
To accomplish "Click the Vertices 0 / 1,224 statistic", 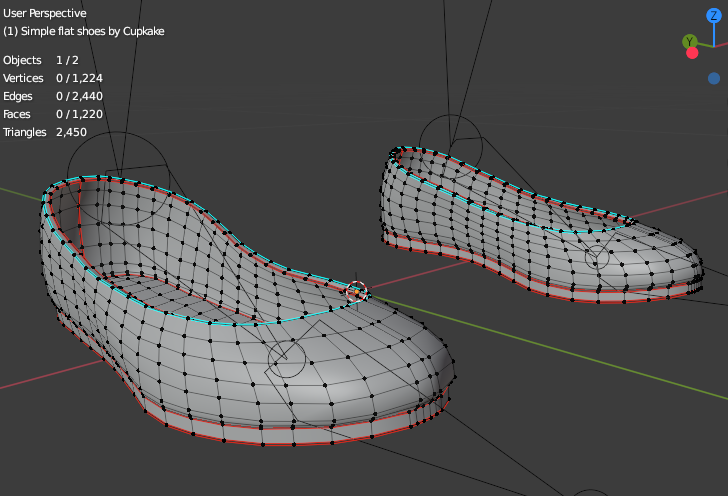I will pyautogui.click(x=53, y=78).
